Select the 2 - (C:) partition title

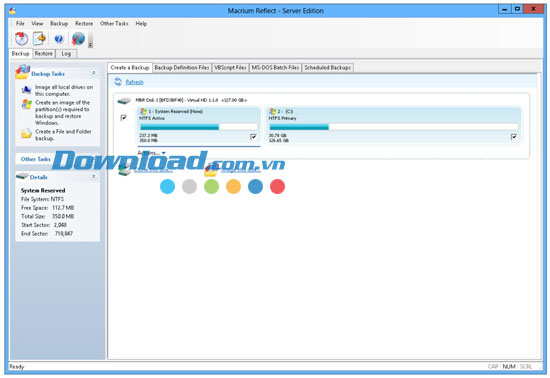[285, 112]
